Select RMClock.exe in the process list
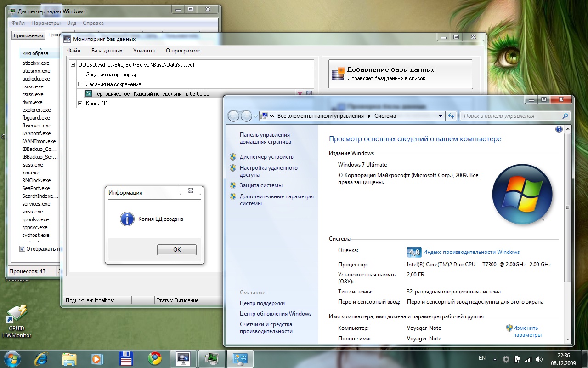This screenshot has width=588, height=368. tap(36, 180)
